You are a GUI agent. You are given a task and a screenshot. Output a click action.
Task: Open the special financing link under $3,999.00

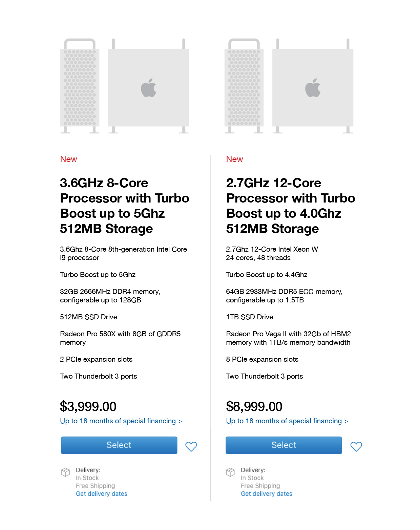point(121,421)
